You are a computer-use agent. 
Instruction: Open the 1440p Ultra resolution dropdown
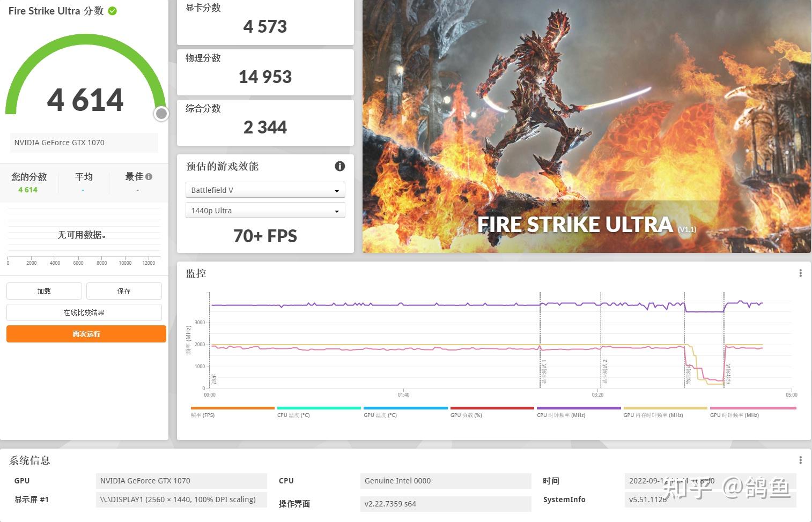coord(265,211)
